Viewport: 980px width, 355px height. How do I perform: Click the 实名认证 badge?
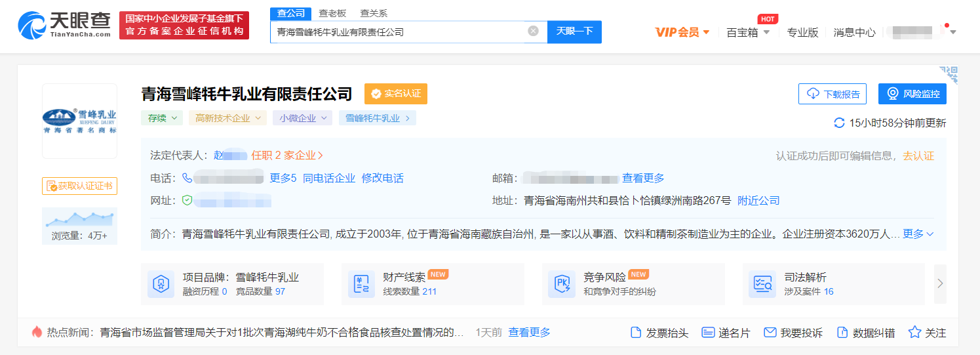(x=396, y=94)
